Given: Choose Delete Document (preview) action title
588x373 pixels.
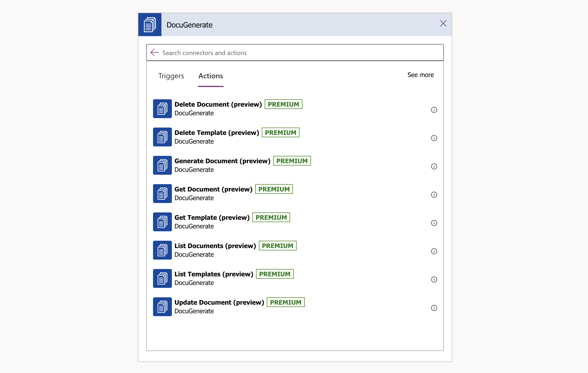Looking at the screenshot, I should tap(218, 104).
